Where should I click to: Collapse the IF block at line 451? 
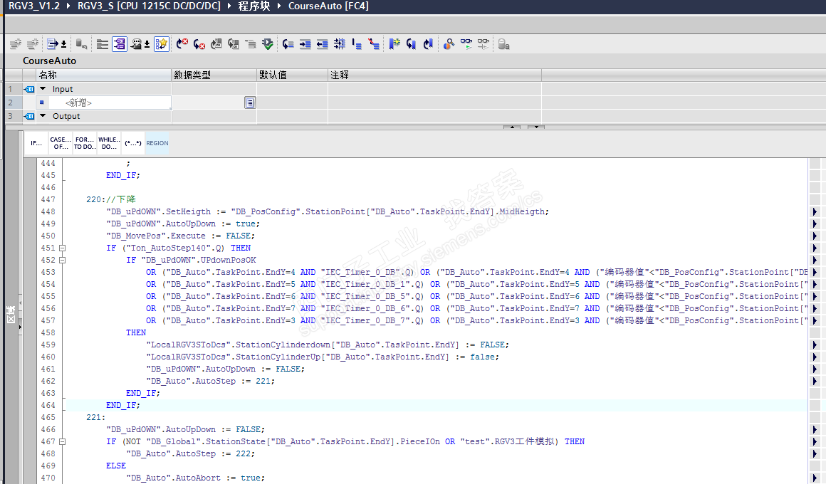(62, 248)
